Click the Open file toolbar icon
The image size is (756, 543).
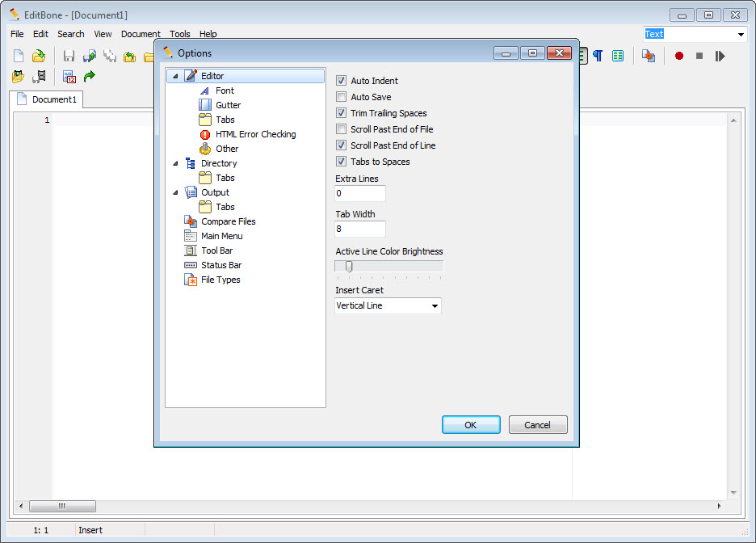[x=39, y=56]
